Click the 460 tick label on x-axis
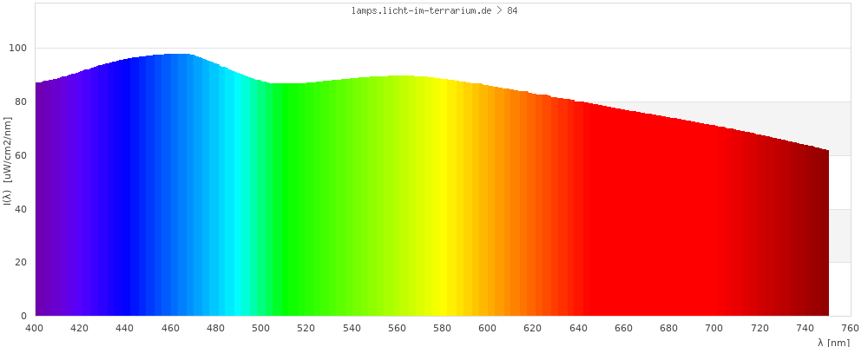This screenshot has height=347, width=868. (x=171, y=328)
